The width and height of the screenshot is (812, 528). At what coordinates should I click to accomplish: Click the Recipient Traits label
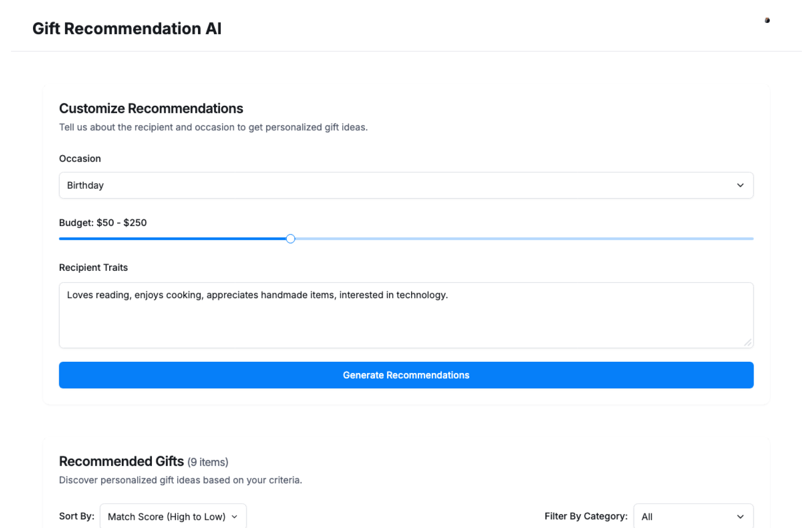coord(93,267)
